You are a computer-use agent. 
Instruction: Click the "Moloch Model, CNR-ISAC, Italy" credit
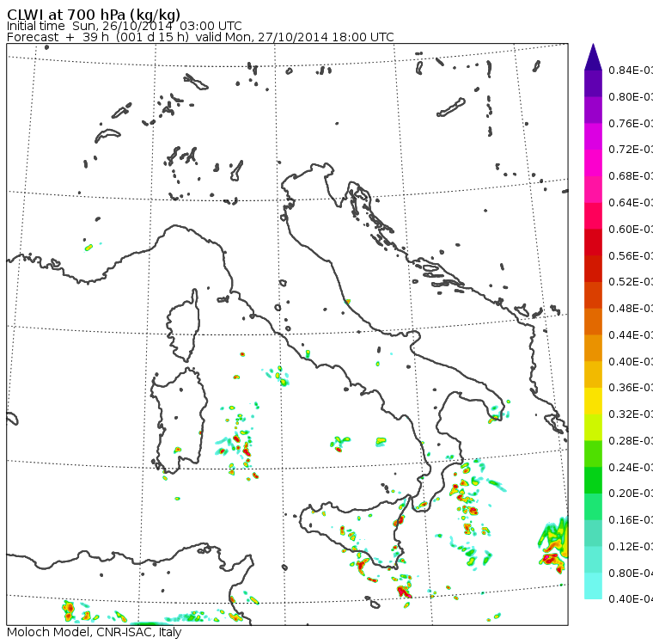point(95,632)
